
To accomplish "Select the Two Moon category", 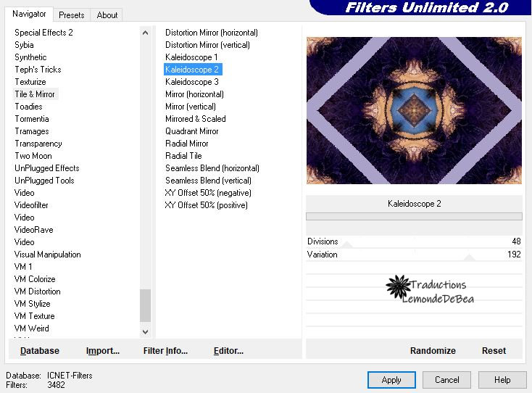I will click(x=33, y=156).
